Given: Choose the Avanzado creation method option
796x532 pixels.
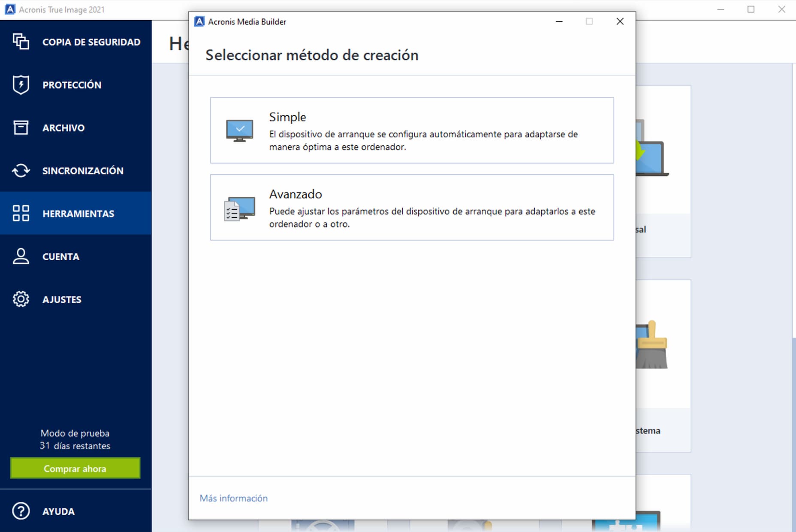Looking at the screenshot, I should pos(412,207).
